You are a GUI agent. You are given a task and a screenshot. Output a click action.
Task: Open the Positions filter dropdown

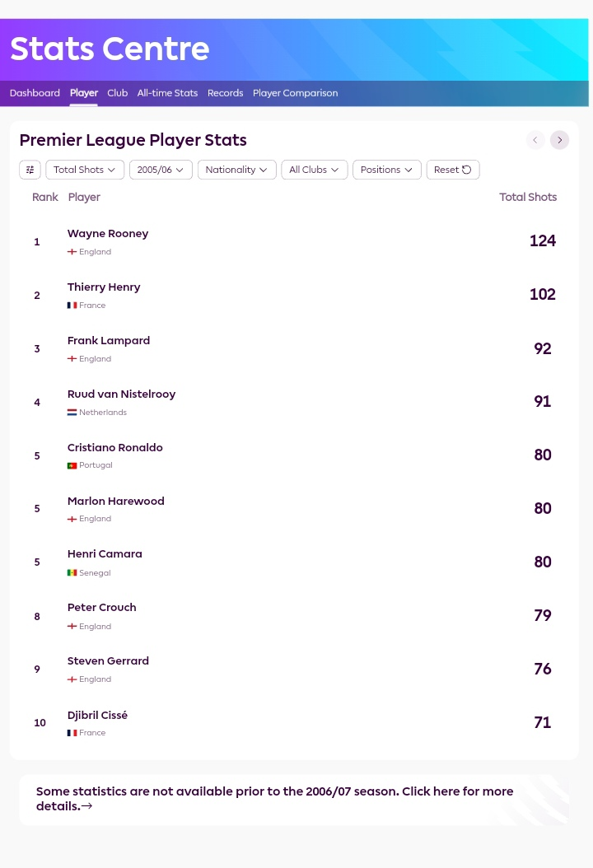coord(386,170)
